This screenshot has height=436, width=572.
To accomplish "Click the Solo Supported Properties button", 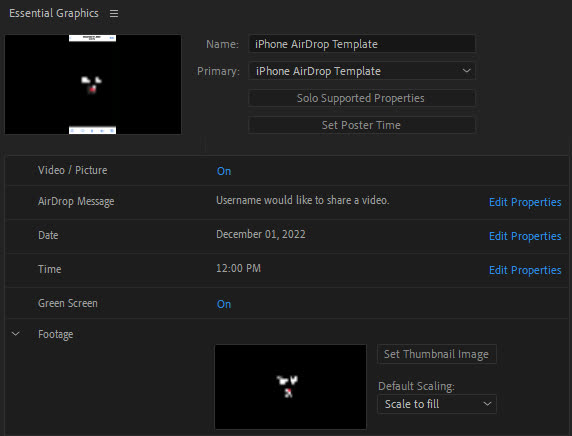I will pos(362,98).
